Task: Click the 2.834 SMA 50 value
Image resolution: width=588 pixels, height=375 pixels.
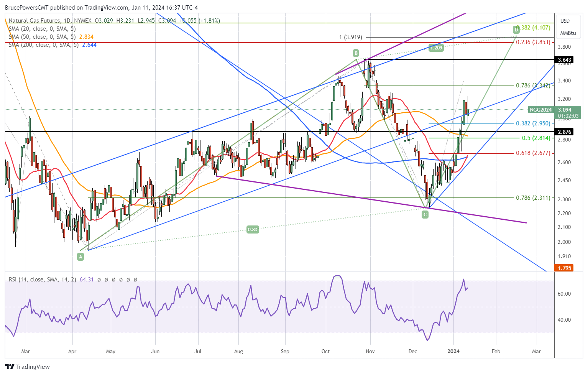Action: pyautogui.click(x=86, y=37)
